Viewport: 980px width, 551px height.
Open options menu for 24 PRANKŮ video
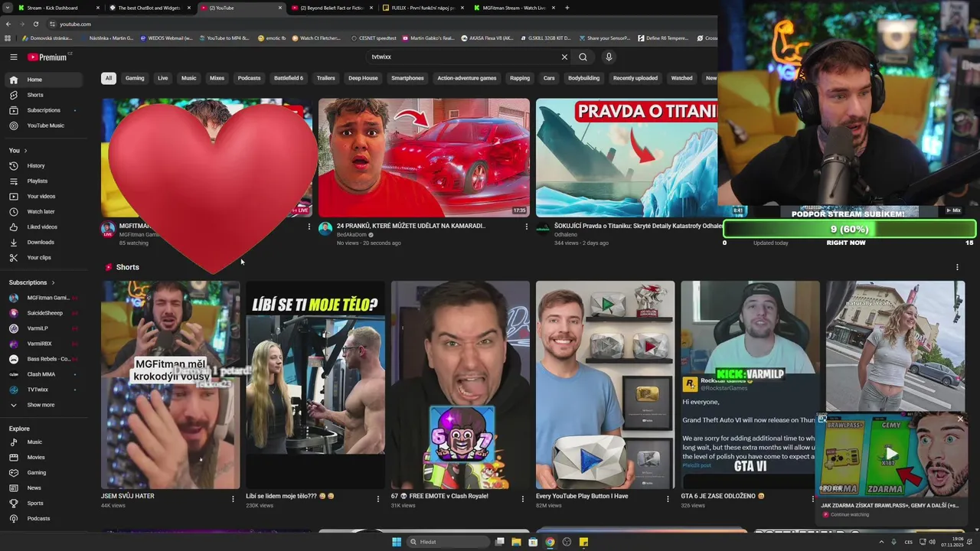(526, 227)
